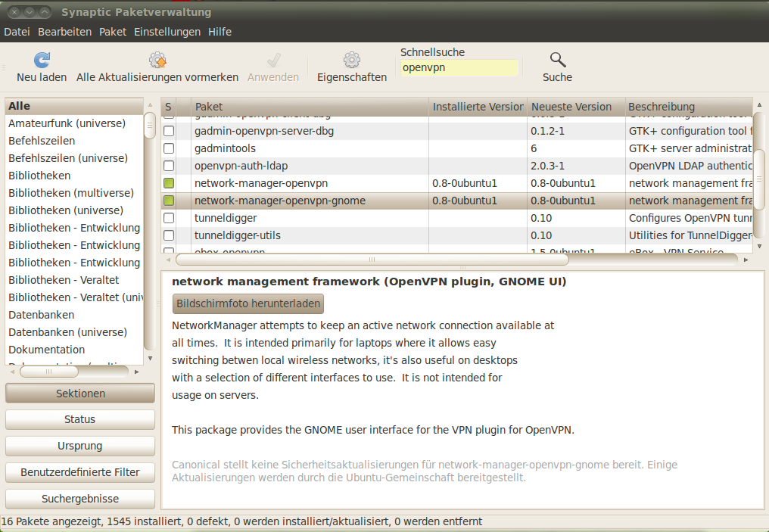The image size is (769, 532).
Task: Open the Hilfe menu
Action: pos(219,32)
